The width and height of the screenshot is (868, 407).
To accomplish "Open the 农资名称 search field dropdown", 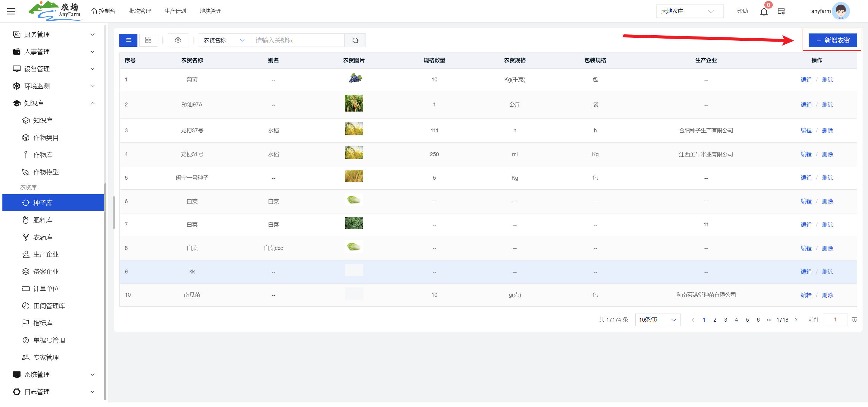I will tap(224, 40).
